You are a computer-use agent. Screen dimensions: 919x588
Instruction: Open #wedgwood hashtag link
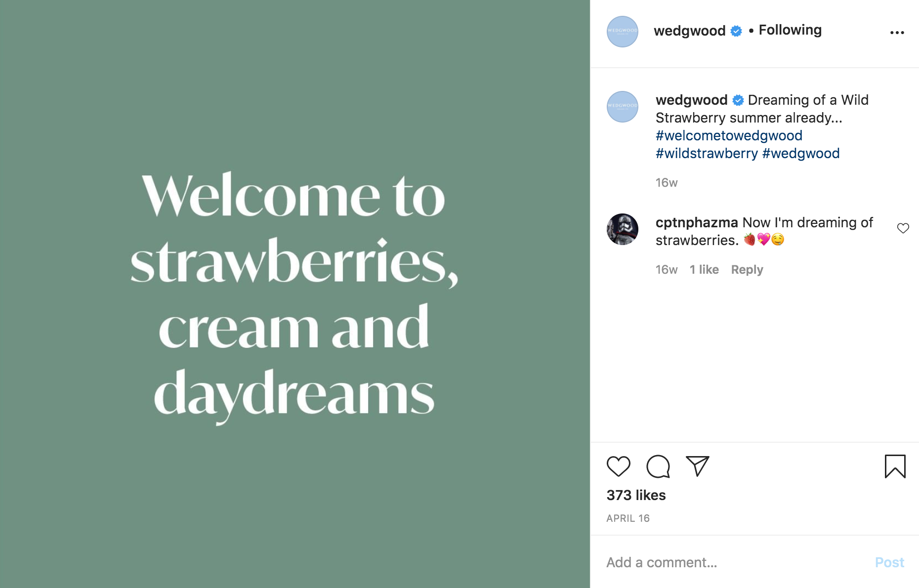pyautogui.click(x=801, y=153)
